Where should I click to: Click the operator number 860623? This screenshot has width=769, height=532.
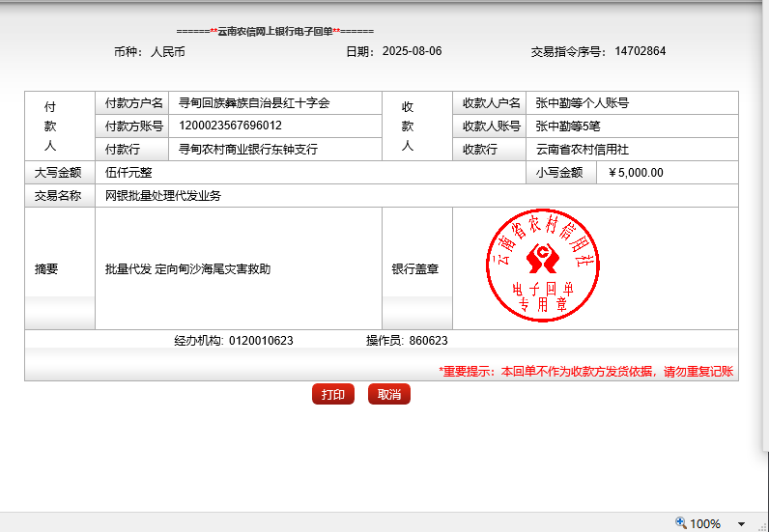click(x=428, y=341)
